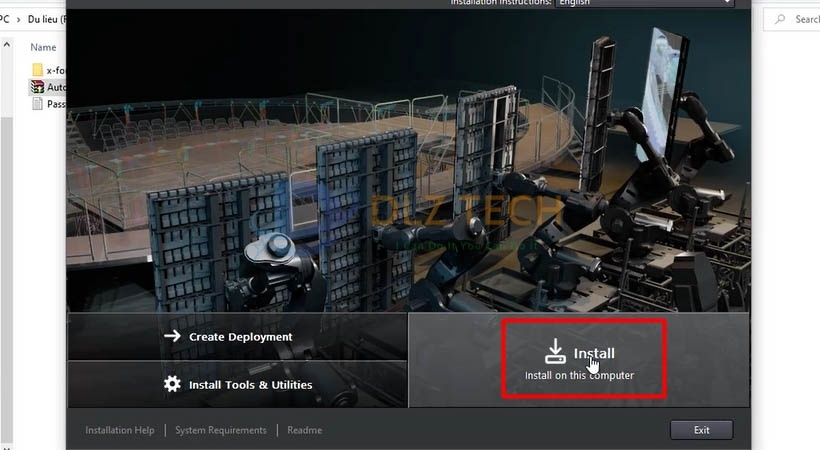Click the Explorer navigation pane scrollbar
This screenshot has width=820, height=450.
click(5, 200)
